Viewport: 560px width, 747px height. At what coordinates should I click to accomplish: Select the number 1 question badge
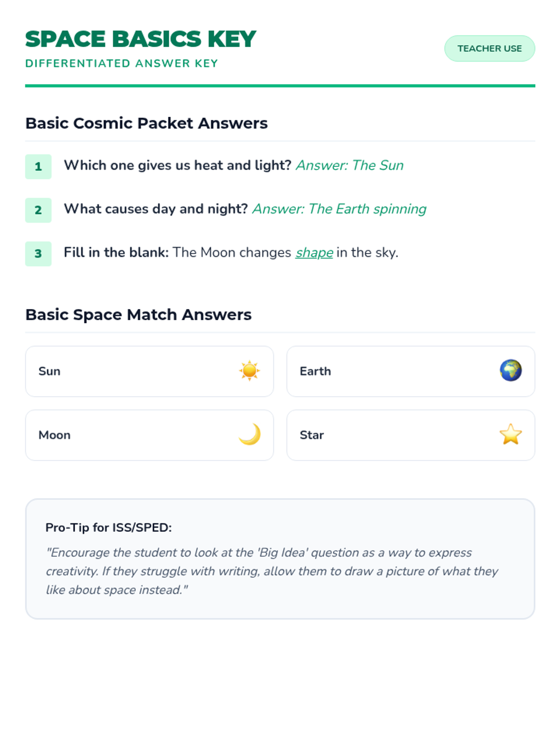point(38,167)
